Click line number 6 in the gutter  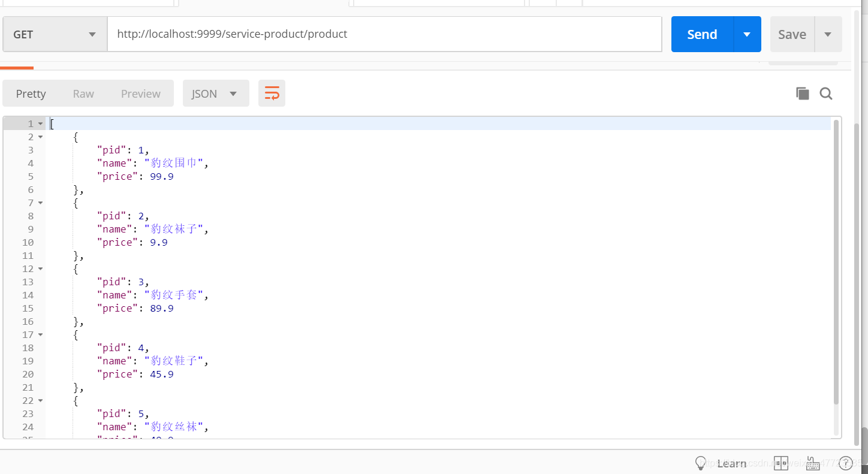(31, 189)
